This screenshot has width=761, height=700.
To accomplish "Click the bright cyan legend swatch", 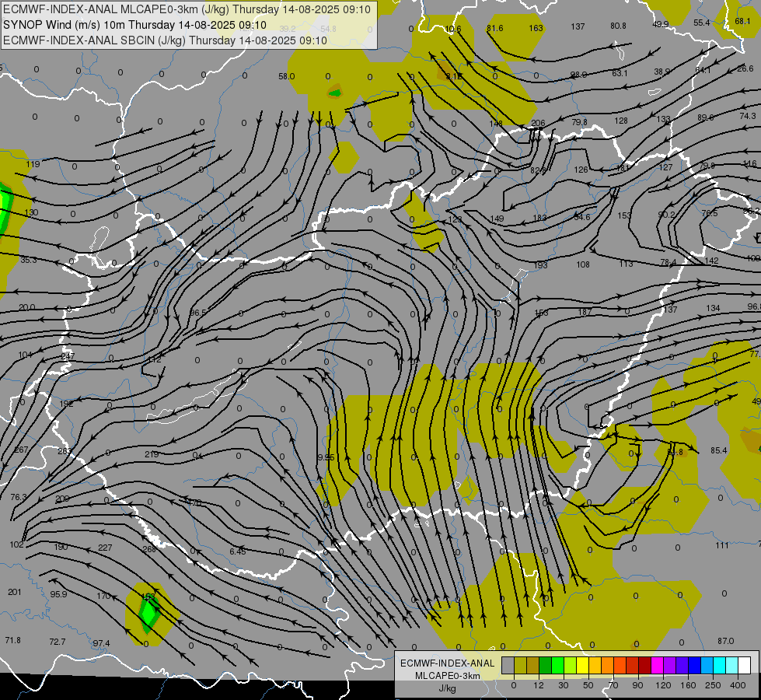I will pyautogui.click(x=719, y=666).
